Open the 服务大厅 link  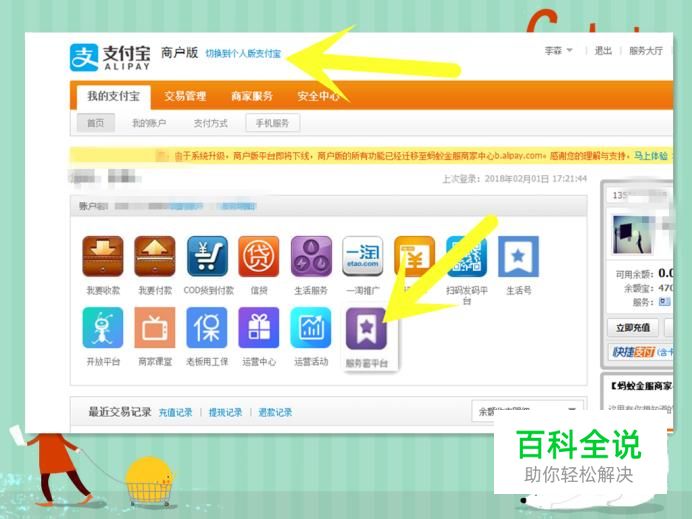coord(646,51)
